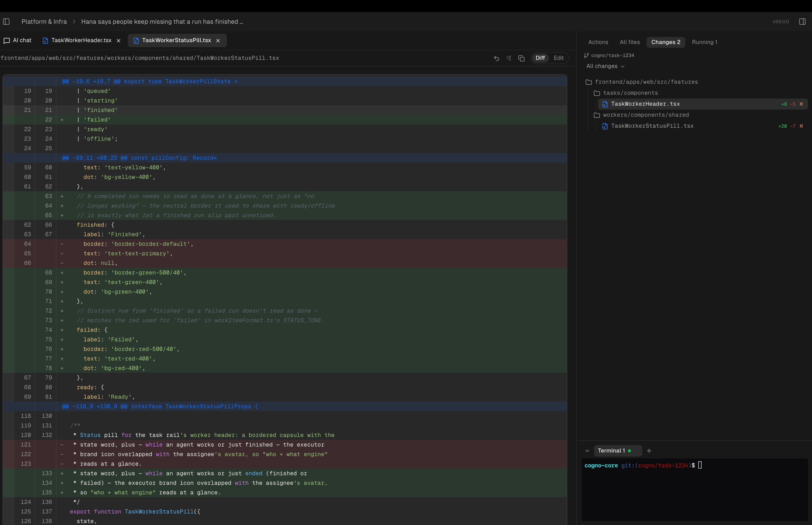
Task: Select the Changes 2 tab
Action: (666, 42)
